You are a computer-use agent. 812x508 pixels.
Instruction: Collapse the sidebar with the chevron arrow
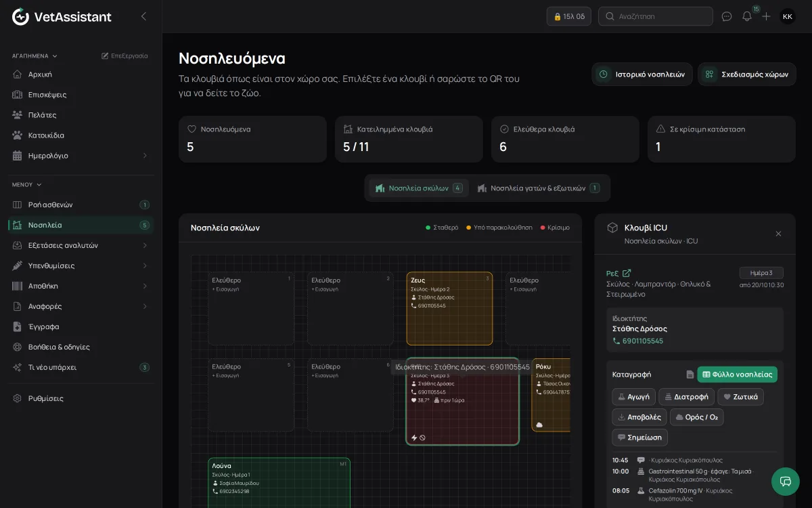coord(143,16)
